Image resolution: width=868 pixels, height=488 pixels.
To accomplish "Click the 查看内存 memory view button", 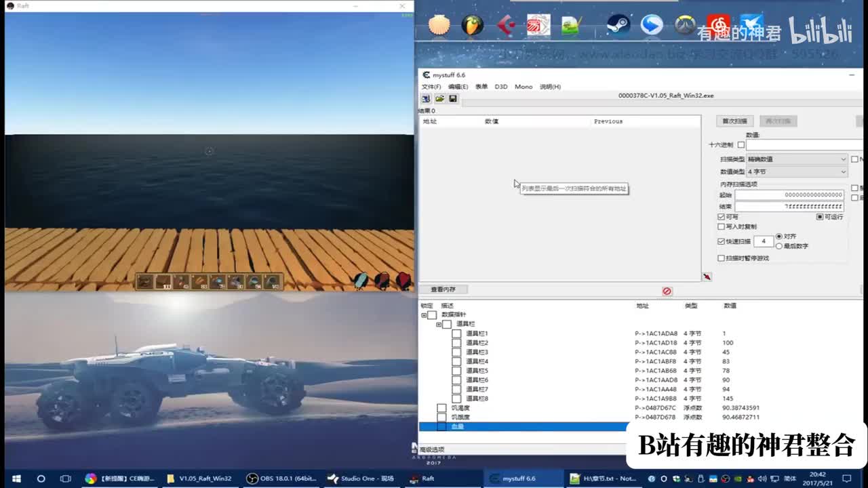I will point(443,289).
